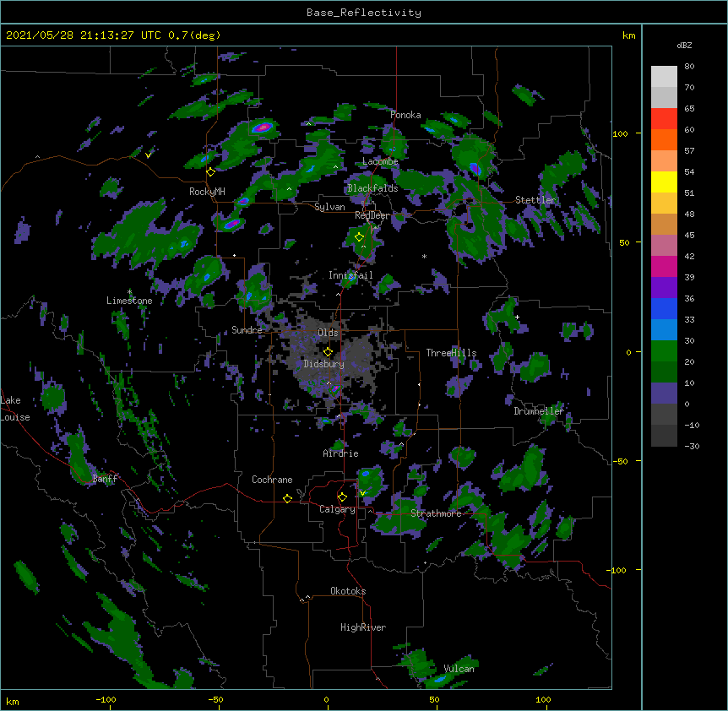Click the blue-core storm cell northwest of Stettler

click(x=474, y=167)
